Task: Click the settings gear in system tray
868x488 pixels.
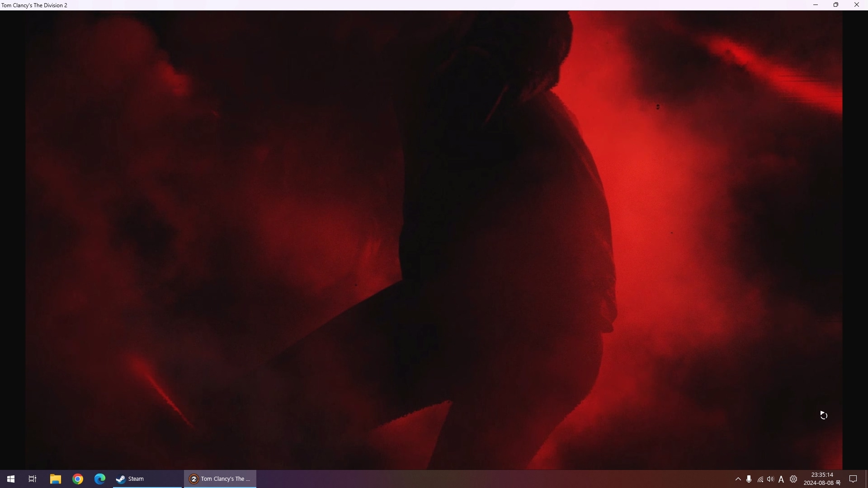Action: click(793, 479)
